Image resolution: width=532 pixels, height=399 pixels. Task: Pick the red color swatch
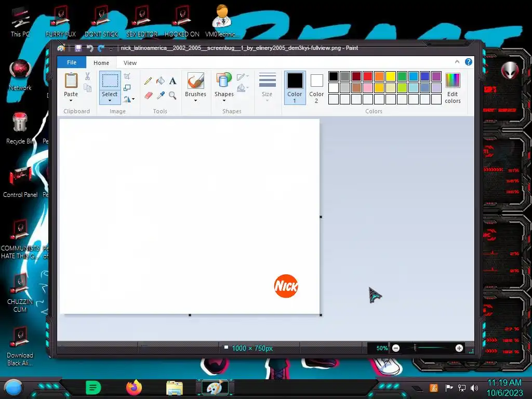pyautogui.click(x=368, y=76)
